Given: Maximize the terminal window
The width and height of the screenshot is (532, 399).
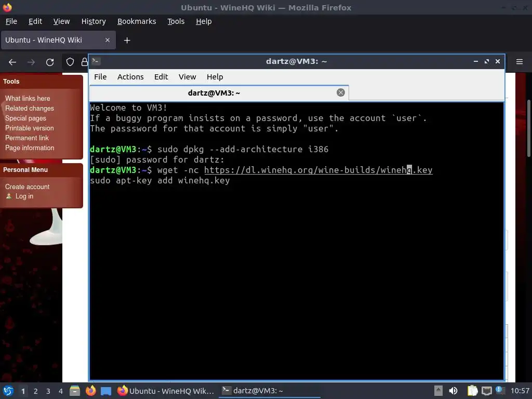Looking at the screenshot, I should coord(487,61).
